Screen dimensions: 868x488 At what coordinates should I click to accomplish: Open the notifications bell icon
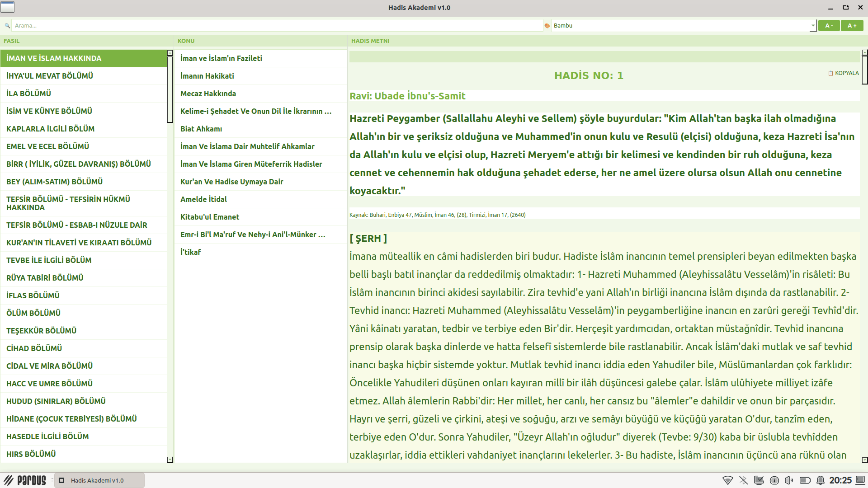820,480
